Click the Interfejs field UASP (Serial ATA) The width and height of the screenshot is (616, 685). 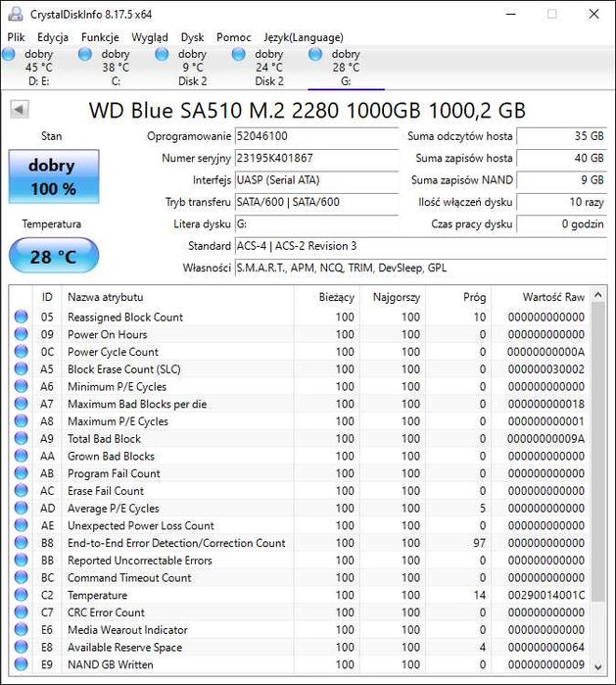(316, 180)
